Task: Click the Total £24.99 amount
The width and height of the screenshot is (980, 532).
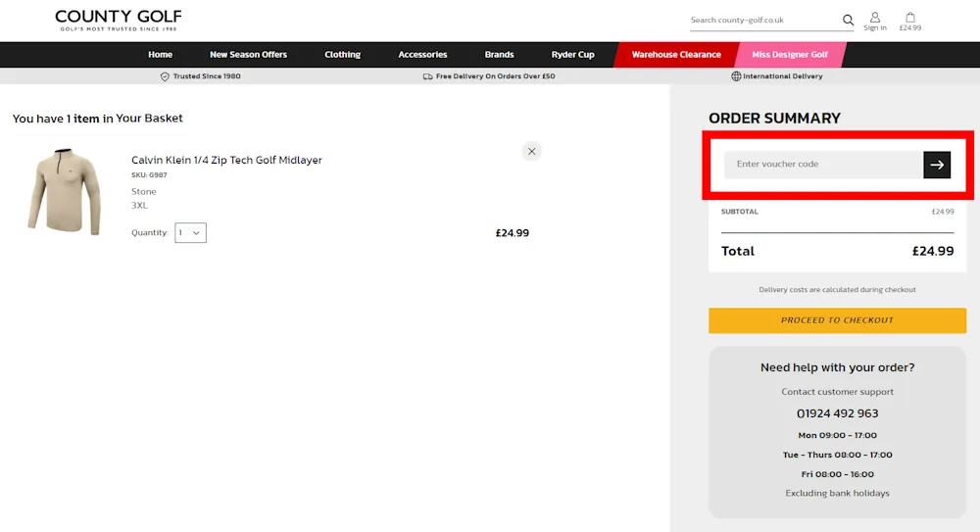Action: pyautogui.click(x=933, y=251)
